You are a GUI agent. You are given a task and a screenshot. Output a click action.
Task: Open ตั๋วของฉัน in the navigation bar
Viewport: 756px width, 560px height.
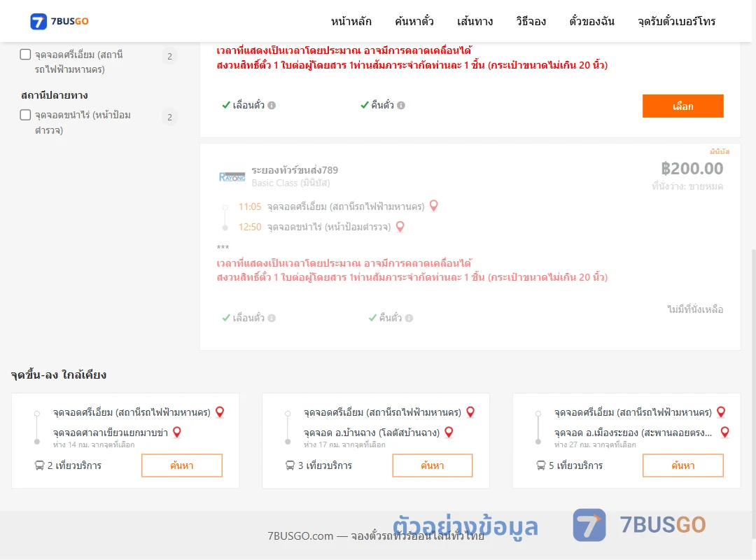(591, 21)
